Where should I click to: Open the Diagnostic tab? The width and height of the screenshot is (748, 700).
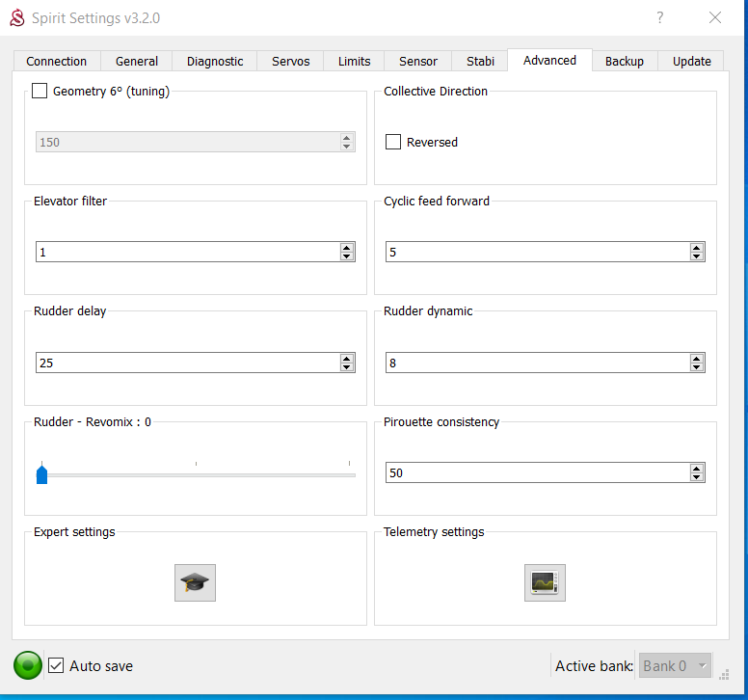tap(215, 61)
